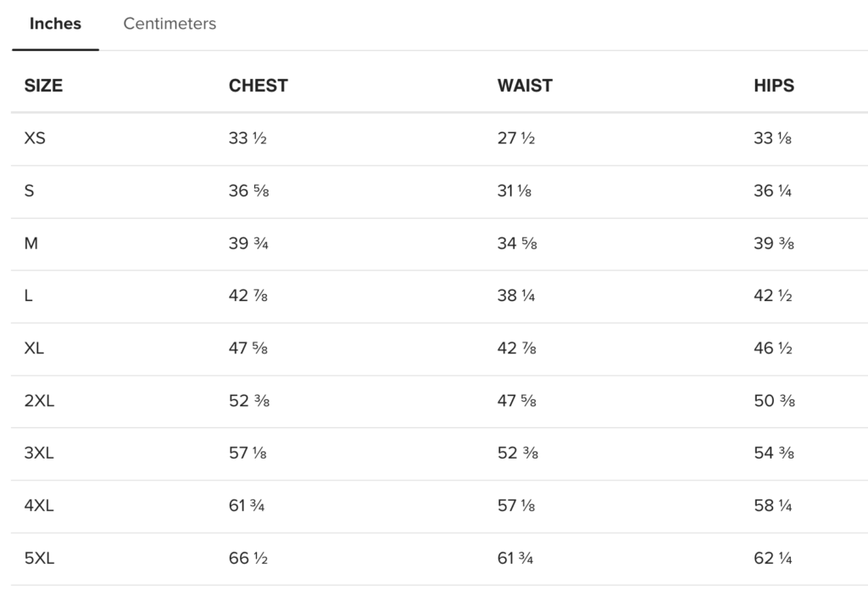Click the M waist value 34 ⅝
This screenshot has width=868, height=601.
517,243
